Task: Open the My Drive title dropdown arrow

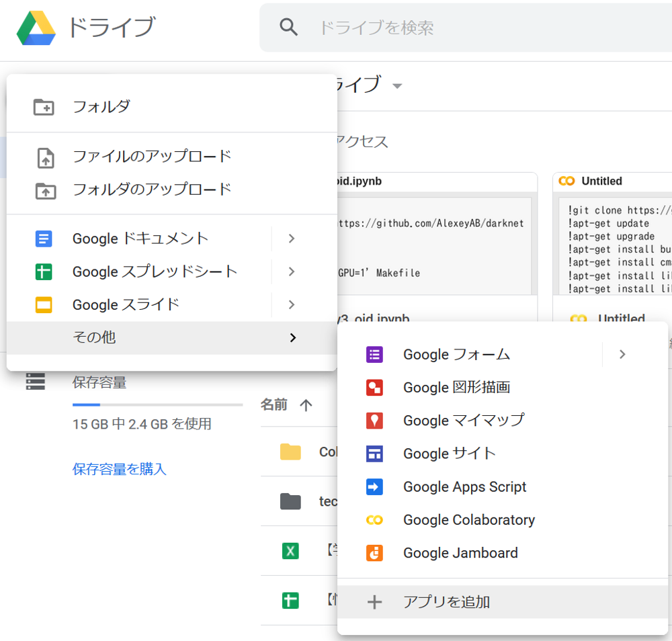Action: point(397,86)
